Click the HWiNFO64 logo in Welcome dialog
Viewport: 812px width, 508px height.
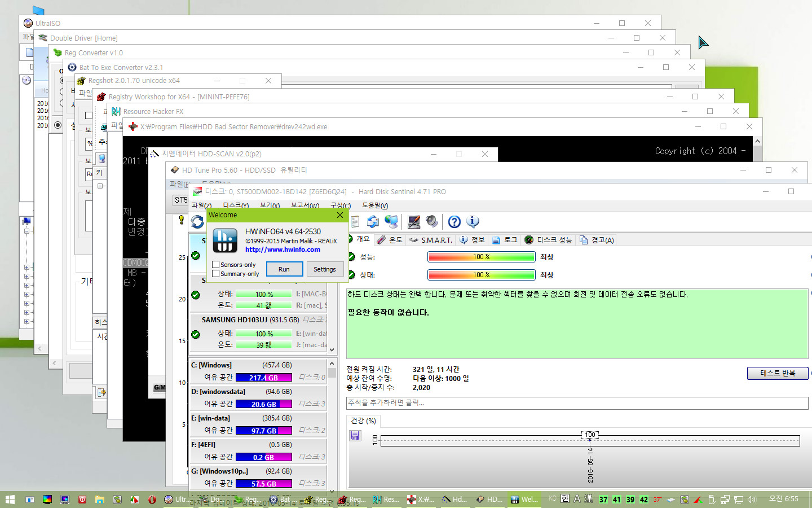(225, 240)
